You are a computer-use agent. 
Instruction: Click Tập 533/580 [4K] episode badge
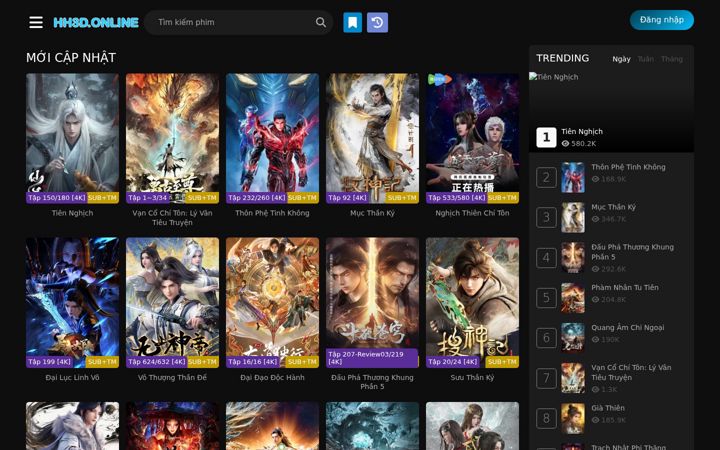pos(456,198)
